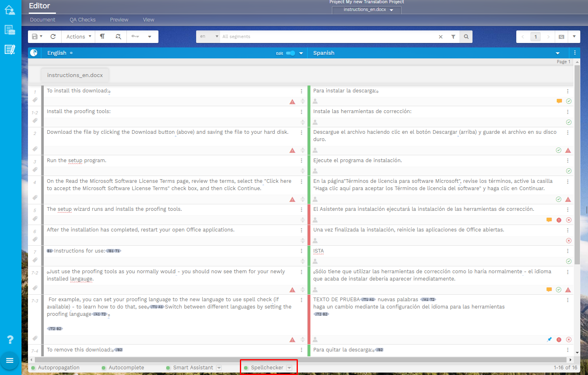Click the round hamburger menu button
588x375 pixels.
[x=10, y=360]
